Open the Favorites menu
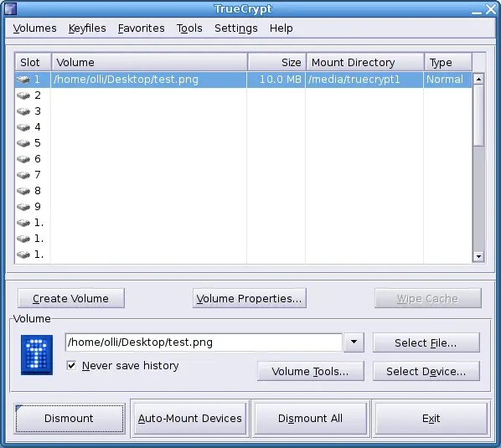This screenshot has height=448, width=501. 142,28
